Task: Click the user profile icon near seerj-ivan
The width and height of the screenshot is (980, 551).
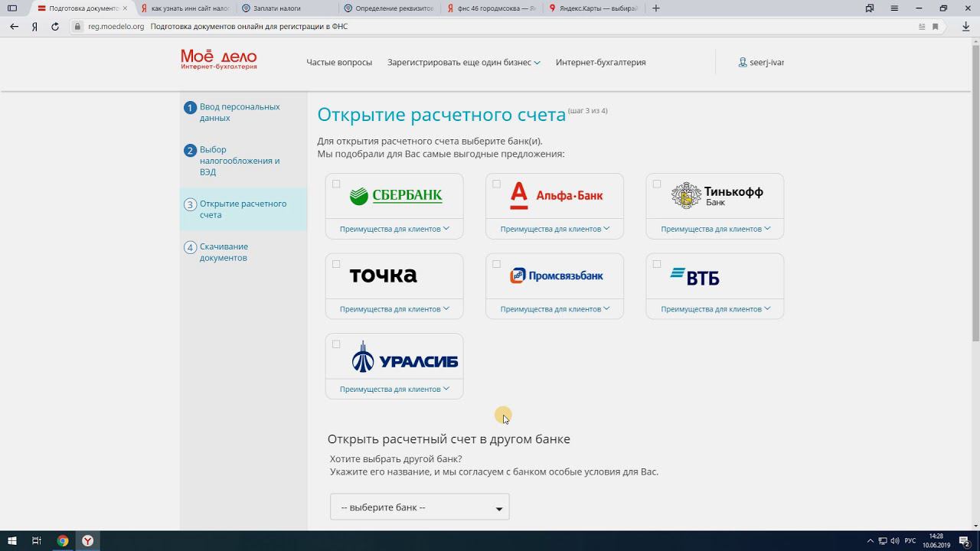Action: click(x=743, y=62)
